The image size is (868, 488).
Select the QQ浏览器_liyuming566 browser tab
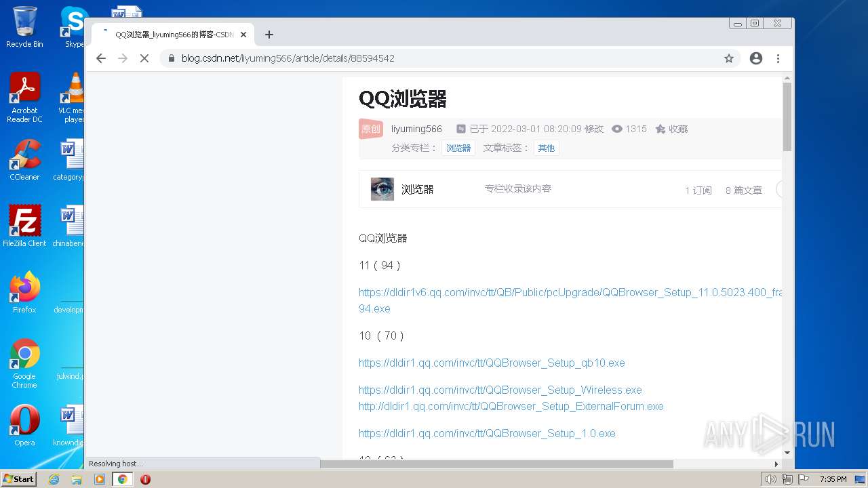coord(173,35)
